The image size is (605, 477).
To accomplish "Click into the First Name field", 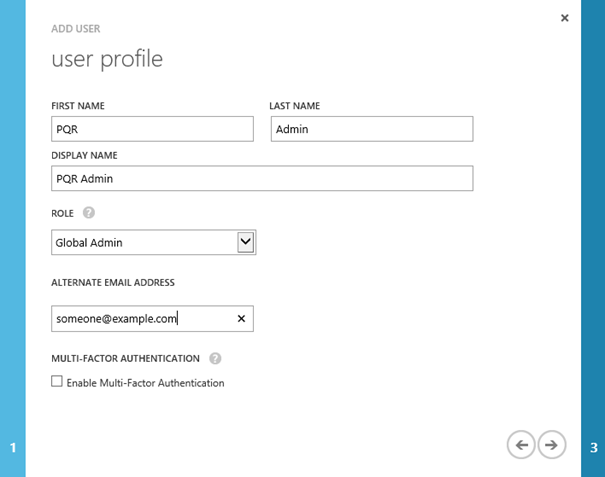I will [152, 129].
